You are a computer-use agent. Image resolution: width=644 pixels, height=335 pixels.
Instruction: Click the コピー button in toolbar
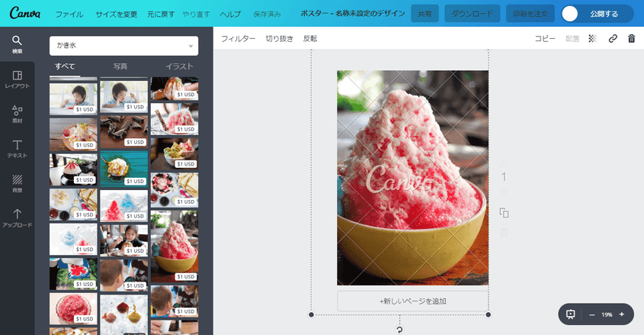[545, 39]
